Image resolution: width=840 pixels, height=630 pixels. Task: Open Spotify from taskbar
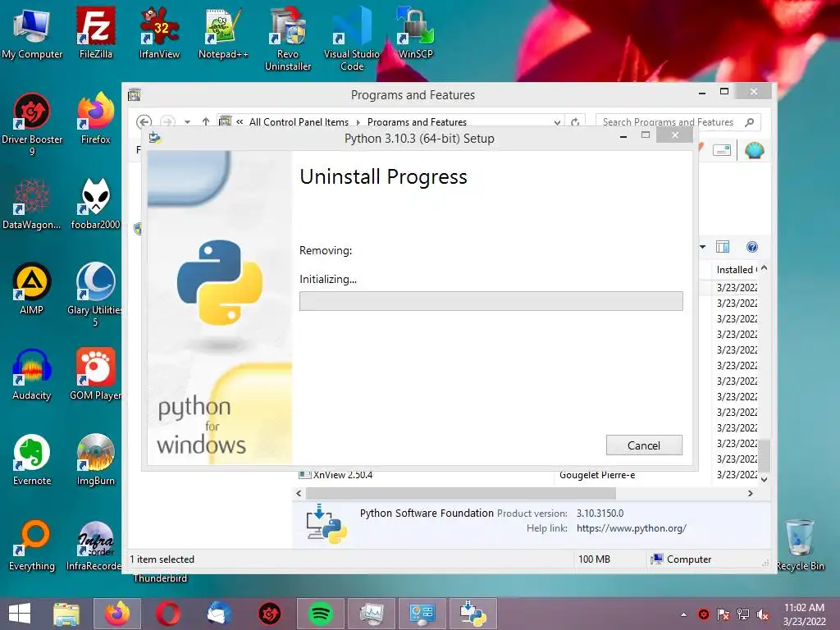(x=321, y=614)
